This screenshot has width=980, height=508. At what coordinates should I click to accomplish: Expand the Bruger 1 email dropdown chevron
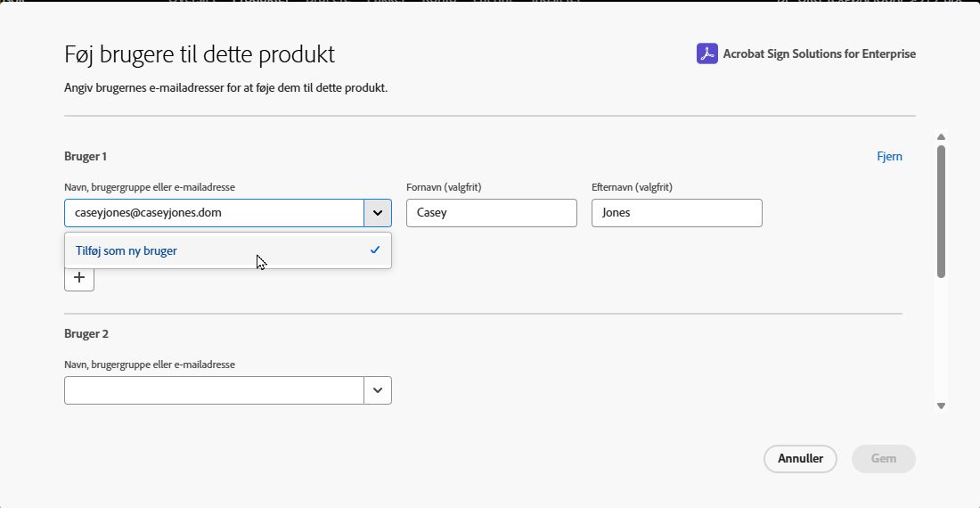378,213
